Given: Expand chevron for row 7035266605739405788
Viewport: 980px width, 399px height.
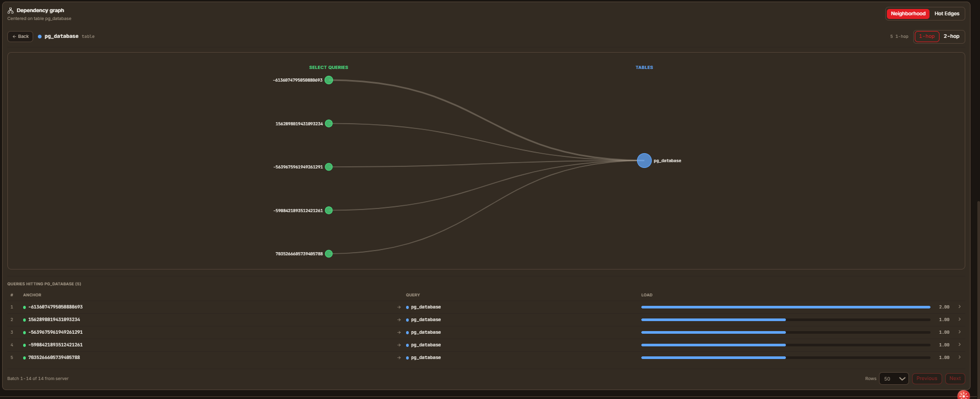Looking at the screenshot, I should [x=959, y=357].
